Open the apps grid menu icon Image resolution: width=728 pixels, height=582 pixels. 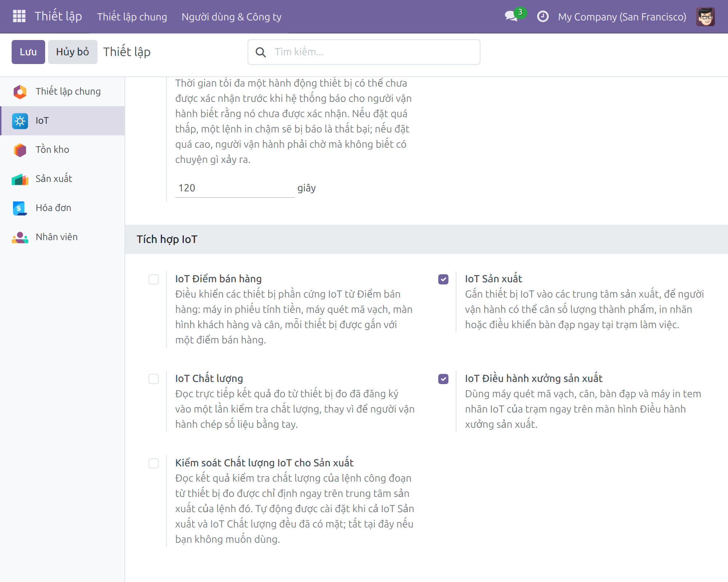[x=19, y=16]
